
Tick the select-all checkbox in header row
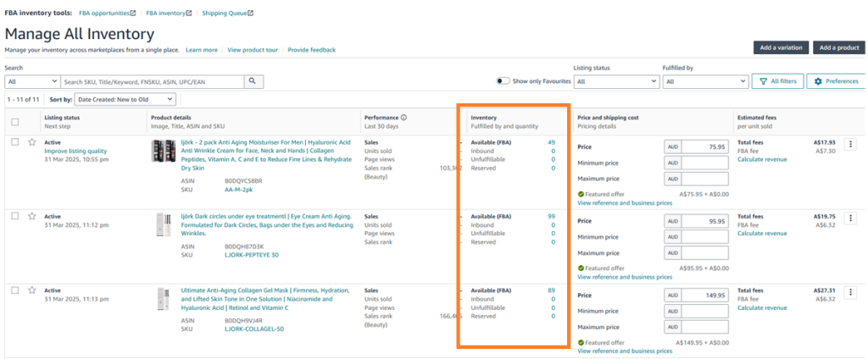click(15, 122)
